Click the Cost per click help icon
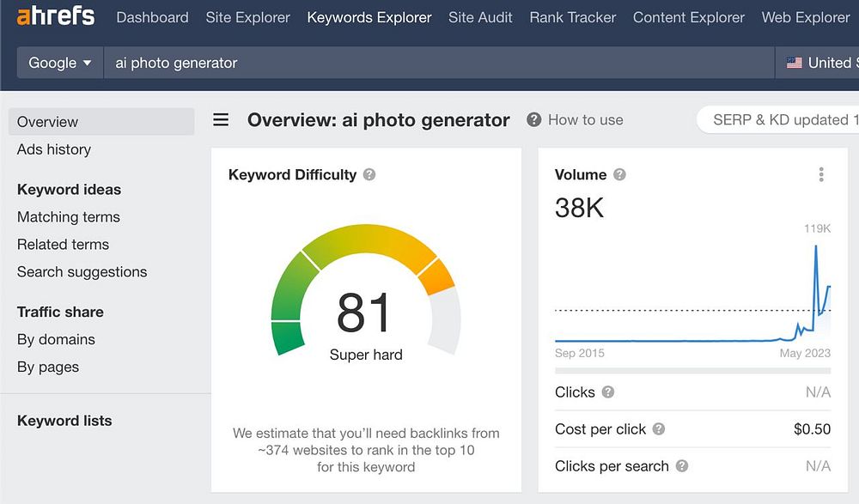859x504 pixels. pos(659,429)
